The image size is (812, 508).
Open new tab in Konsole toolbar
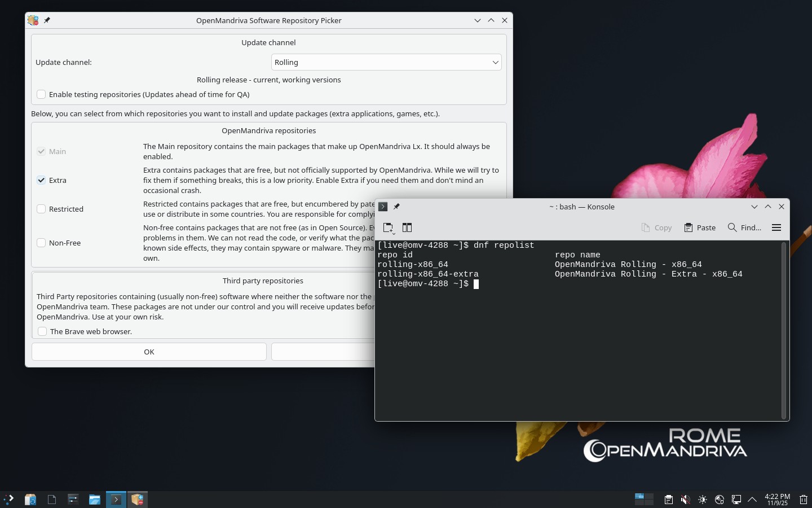click(x=388, y=227)
